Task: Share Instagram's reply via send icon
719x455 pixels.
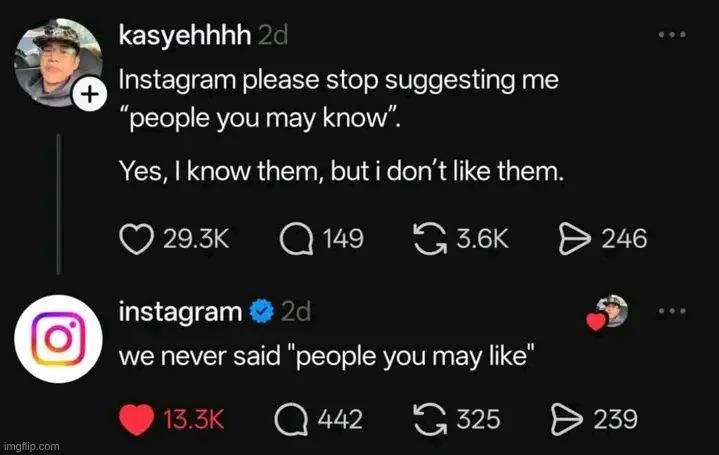Action: click(x=568, y=418)
